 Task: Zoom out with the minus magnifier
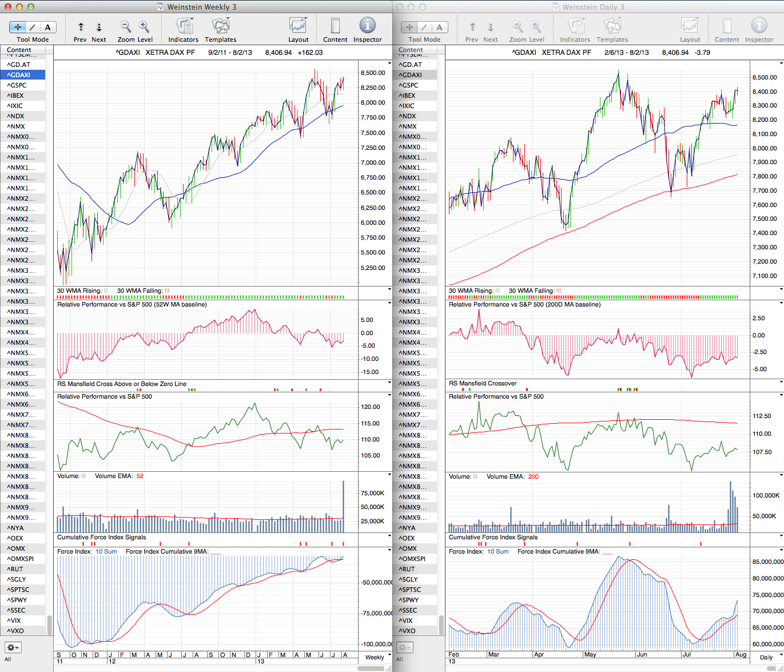click(x=126, y=26)
